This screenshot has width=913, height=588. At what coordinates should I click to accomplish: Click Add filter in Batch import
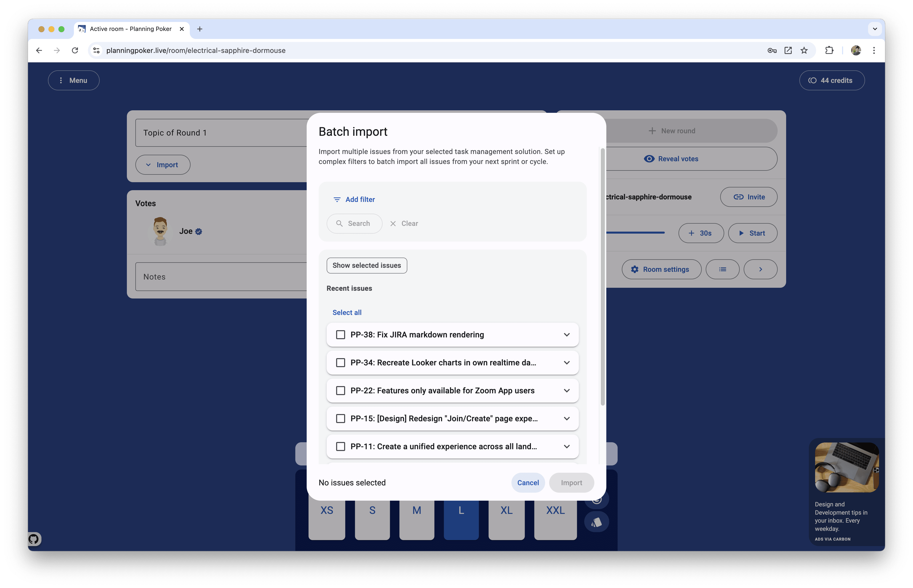354,199
